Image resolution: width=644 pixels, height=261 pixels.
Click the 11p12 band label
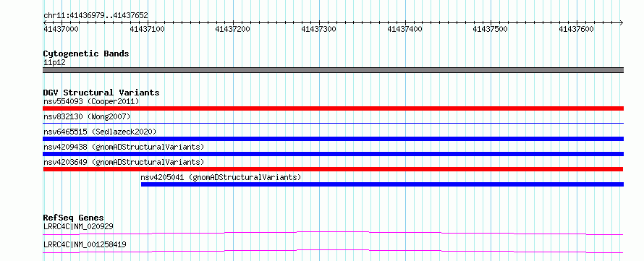54,63
